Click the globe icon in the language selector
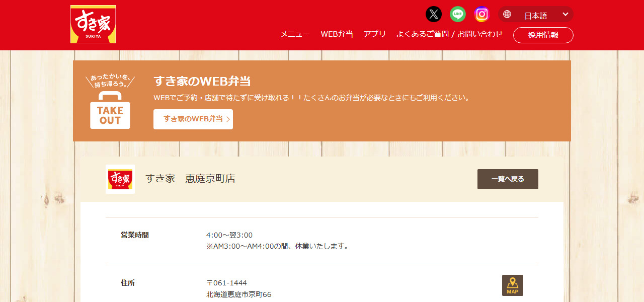This screenshot has width=644, height=302. pyautogui.click(x=507, y=14)
